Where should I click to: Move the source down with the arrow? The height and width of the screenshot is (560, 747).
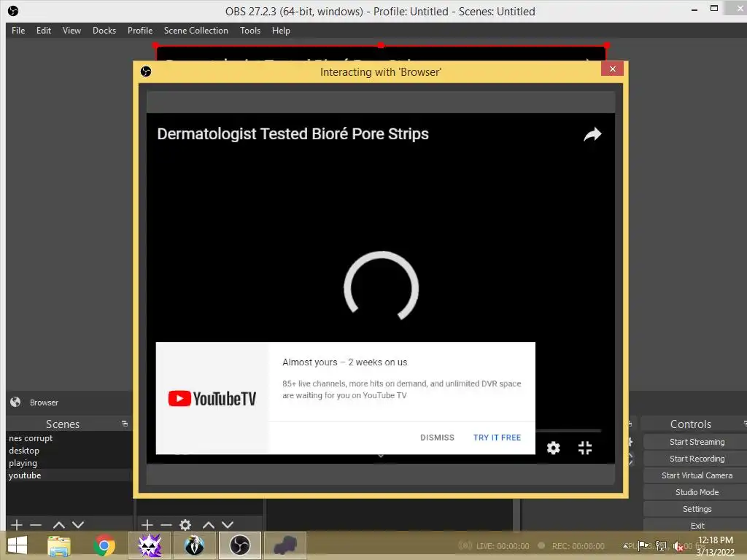click(x=228, y=525)
